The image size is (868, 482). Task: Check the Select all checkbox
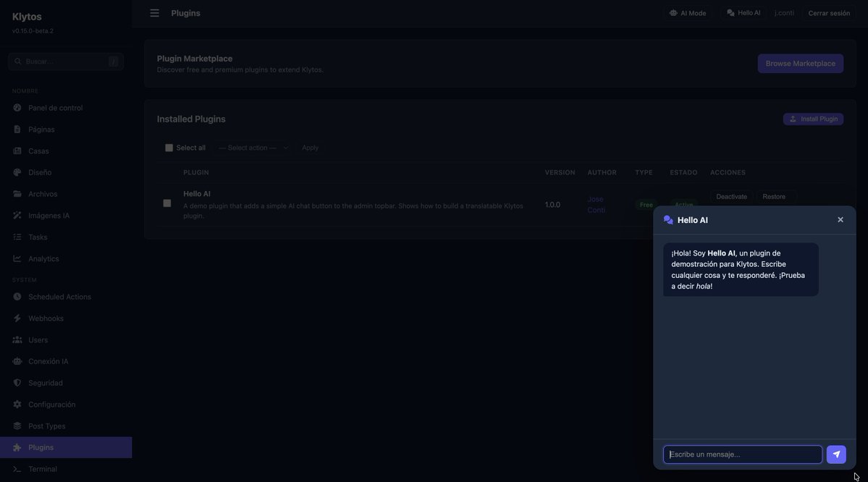pyautogui.click(x=169, y=148)
